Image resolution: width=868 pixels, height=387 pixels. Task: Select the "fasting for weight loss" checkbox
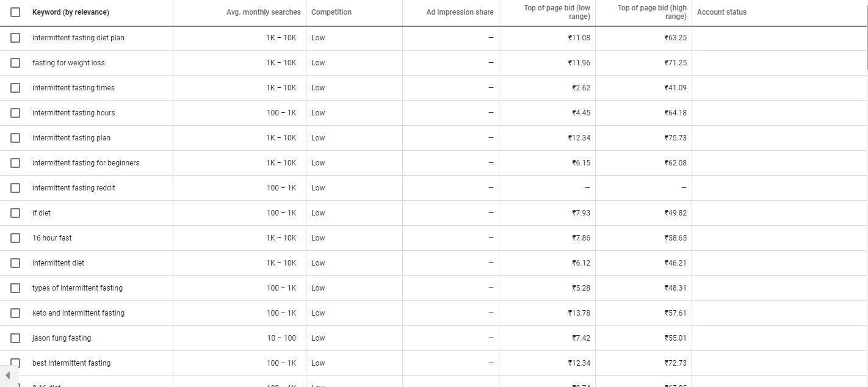(x=15, y=63)
